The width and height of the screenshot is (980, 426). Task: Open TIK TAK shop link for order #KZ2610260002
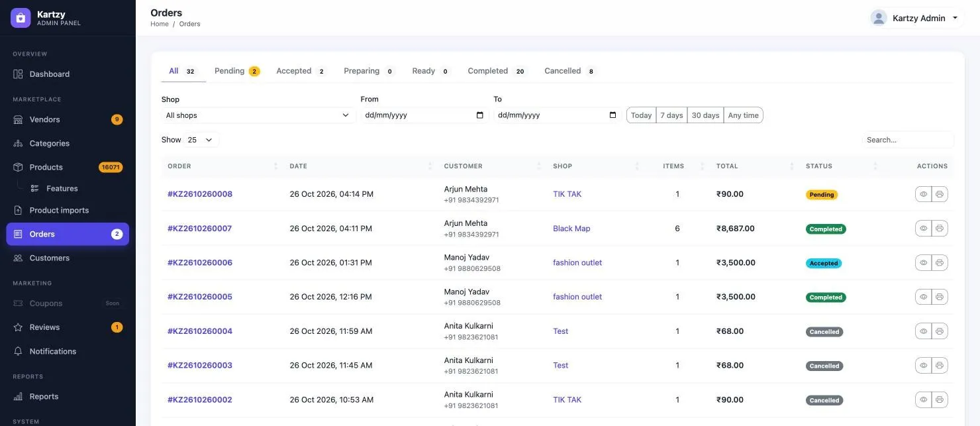567,399
